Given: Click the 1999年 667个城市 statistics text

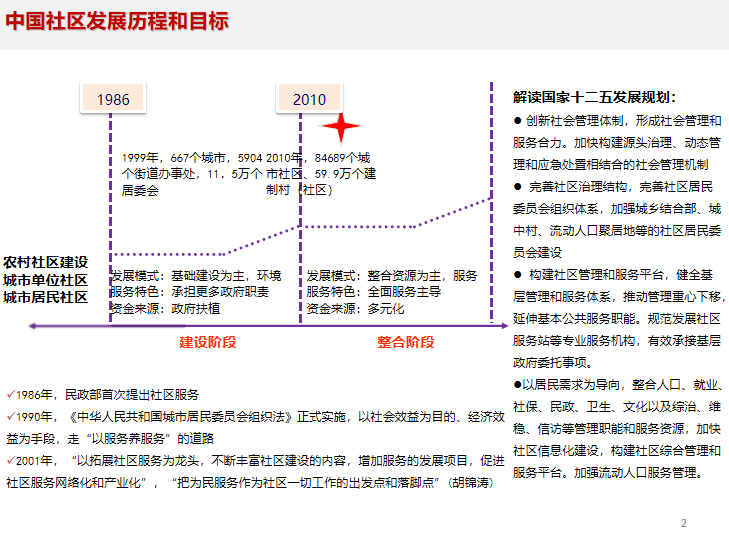Looking at the screenshot, I should [192, 174].
